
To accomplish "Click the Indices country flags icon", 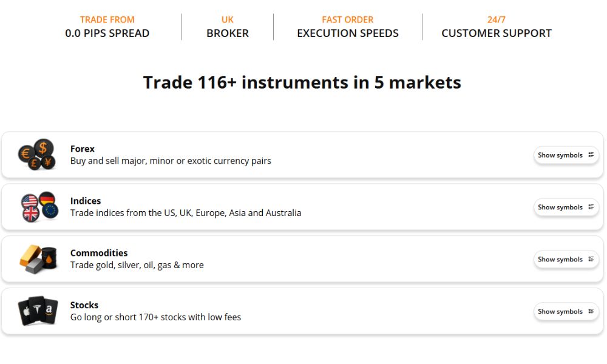I will pos(39,207).
